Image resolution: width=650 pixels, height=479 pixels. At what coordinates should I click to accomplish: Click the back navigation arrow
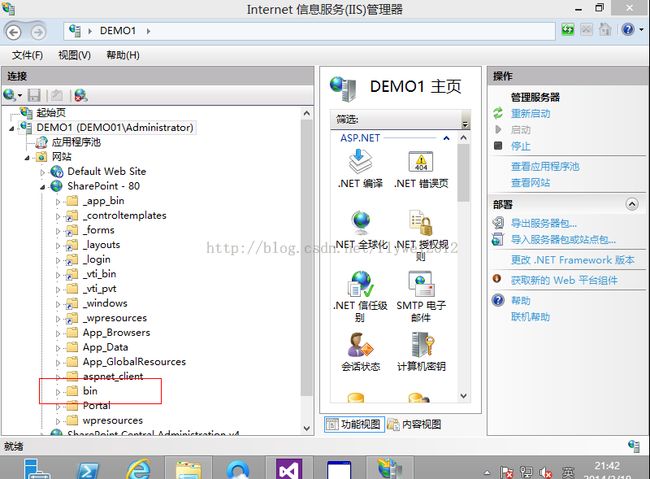click(14, 32)
